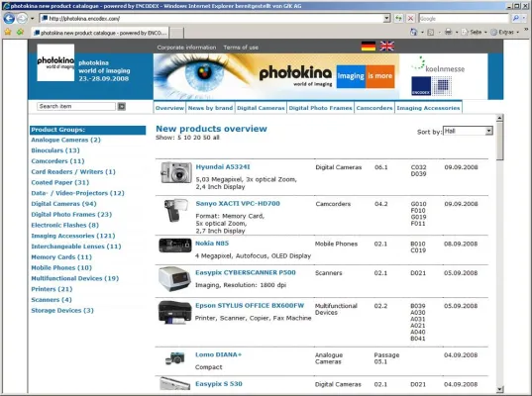Open Binoculars (13) product group

pos(55,150)
